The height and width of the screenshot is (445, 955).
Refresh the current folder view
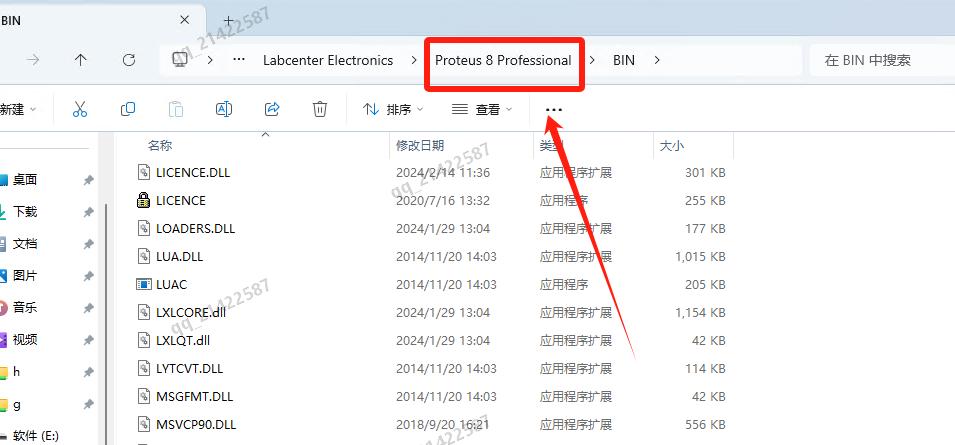(x=129, y=60)
